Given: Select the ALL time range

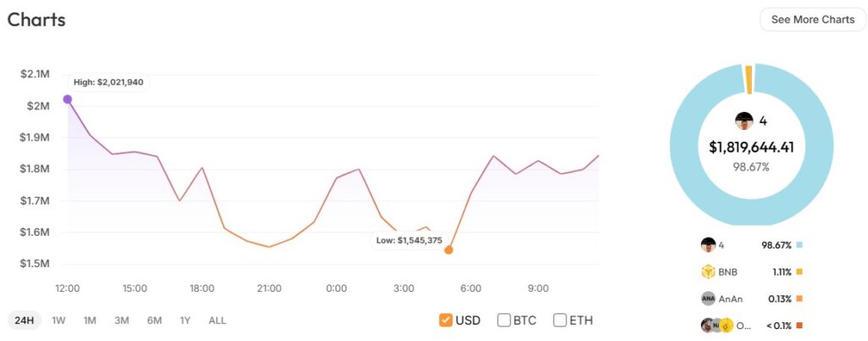Looking at the screenshot, I should [218, 320].
